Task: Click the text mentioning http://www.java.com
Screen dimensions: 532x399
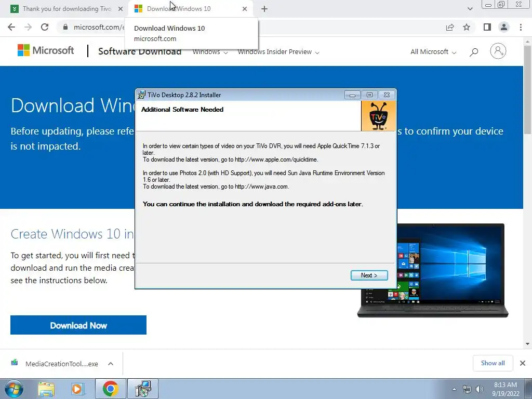Action: (x=216, y=187)
